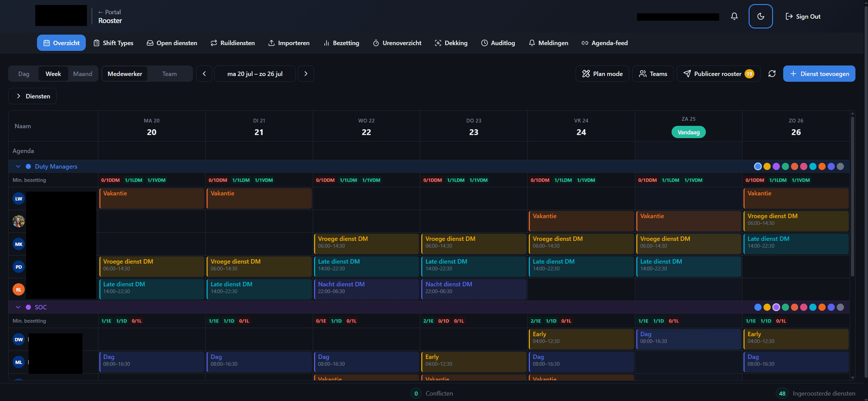Refresh the roster with the circular arrows icon
Viewport: 868px width, 401px height.
pos(772,74)
